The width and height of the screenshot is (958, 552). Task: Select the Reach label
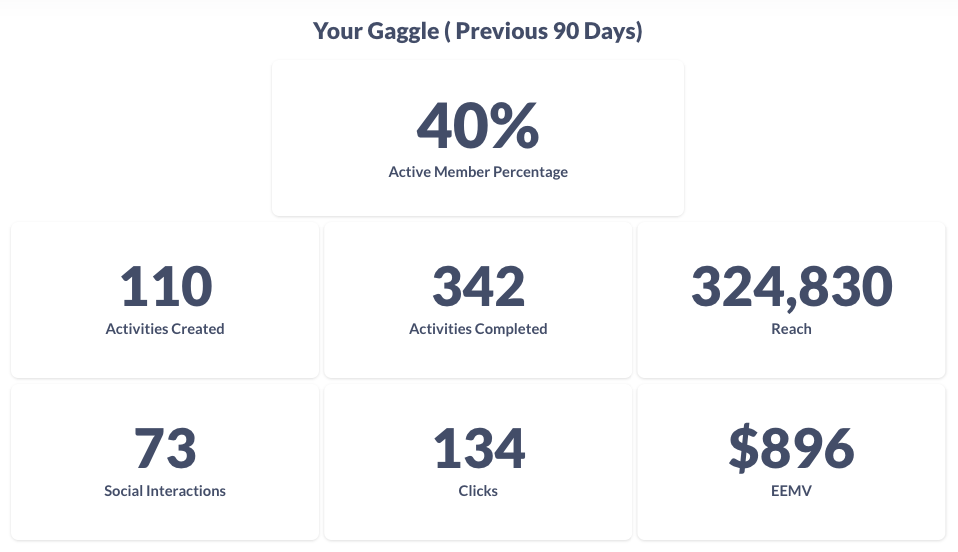(x=791, y=329)
